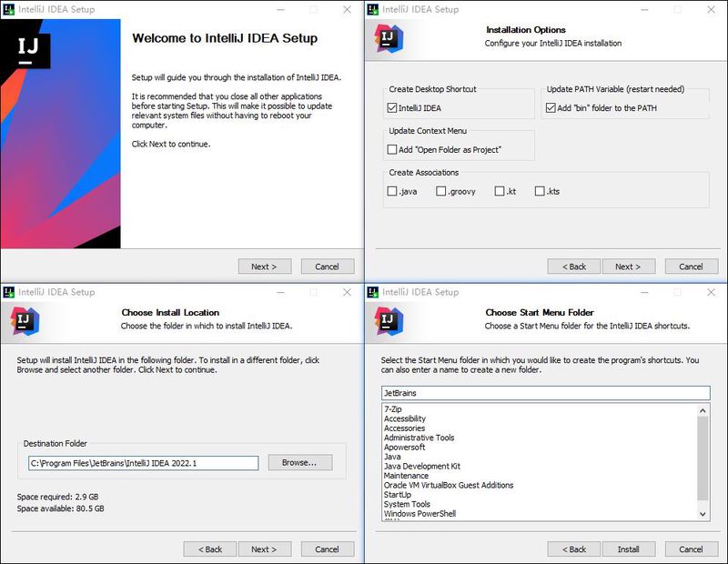Click the title bar icon of Installation Options window
Image resolution: width=728 pixels, height=564 pixels.
click(x=373, y=9)
